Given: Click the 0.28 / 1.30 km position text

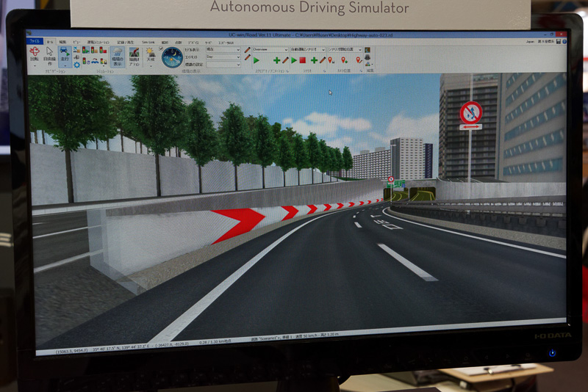Looking at the screenshot, I should tap(215, 342).
